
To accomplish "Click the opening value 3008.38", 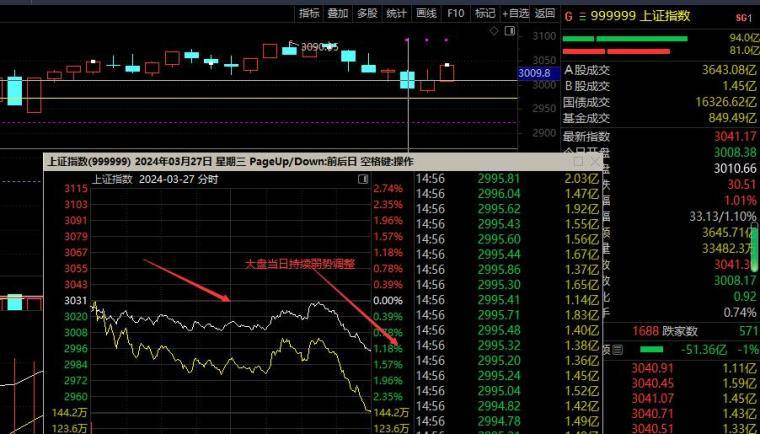I will point(735,152).
